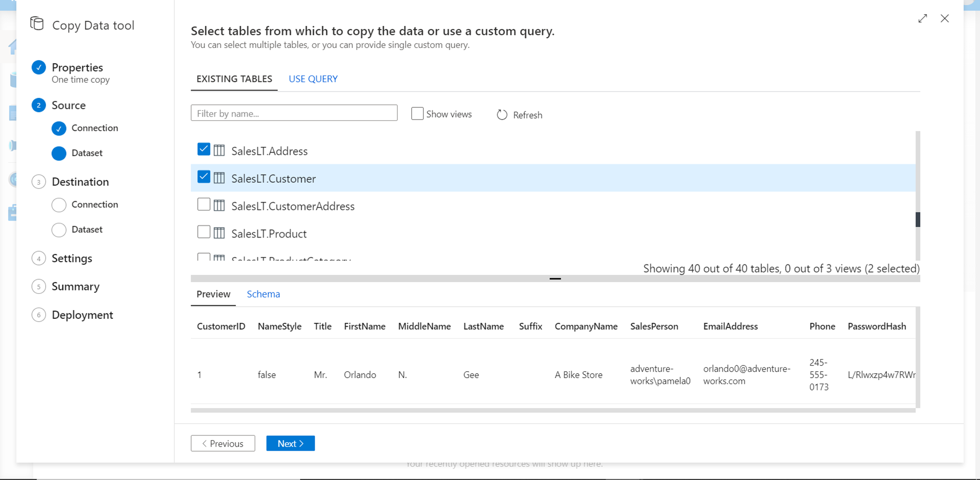
Task: Click the Refresh circular arrow icon
Action: [502, 115]
